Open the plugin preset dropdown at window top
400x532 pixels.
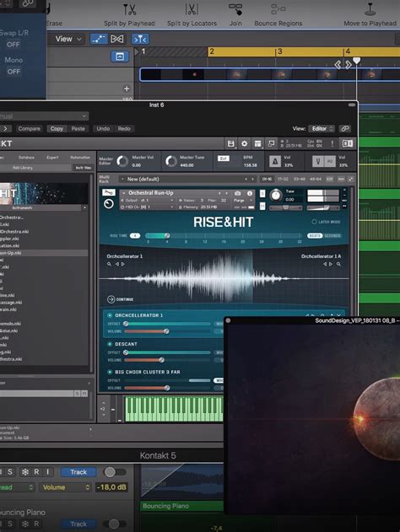(x=44, y=116)
